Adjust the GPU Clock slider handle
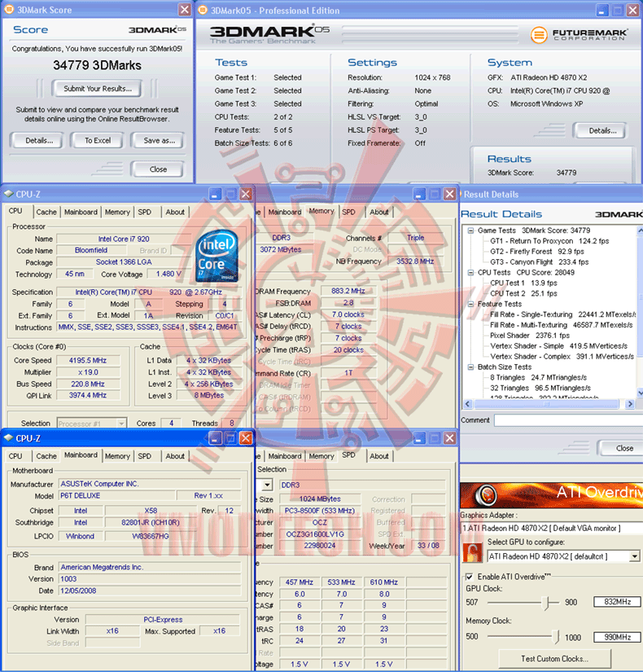The height and width of the screenshot is (672, 643). (x=547, y=602)
